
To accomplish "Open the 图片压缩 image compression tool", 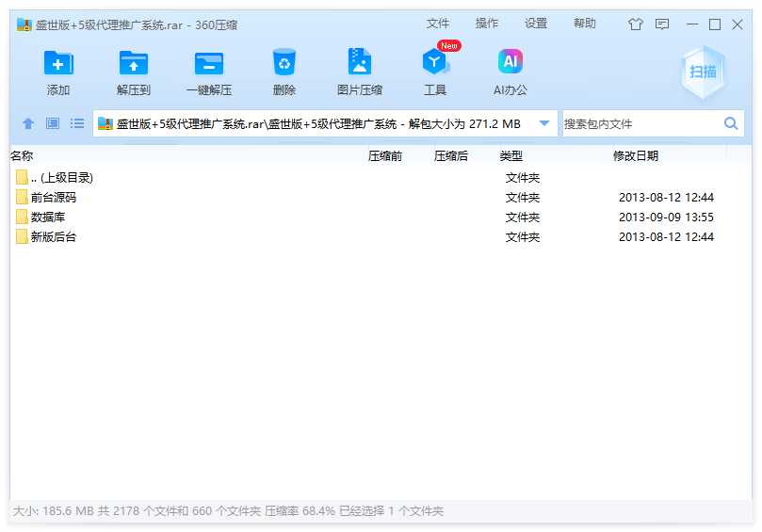I will 360,62.
